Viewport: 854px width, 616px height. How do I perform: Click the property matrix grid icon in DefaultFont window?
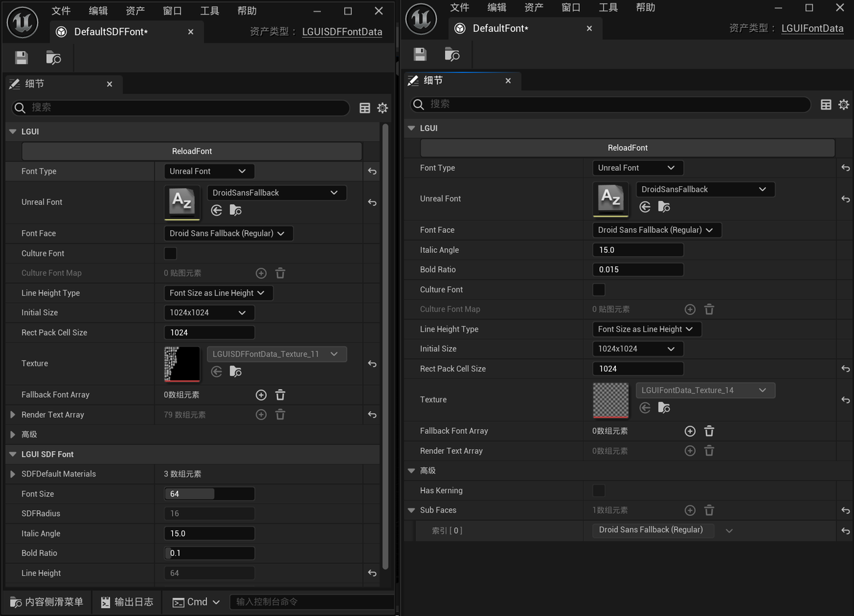coord(826,105)
